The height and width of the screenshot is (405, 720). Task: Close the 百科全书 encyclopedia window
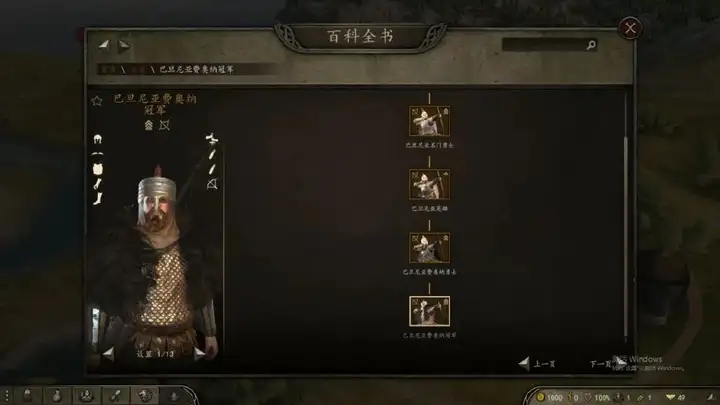tap(630, 28)
